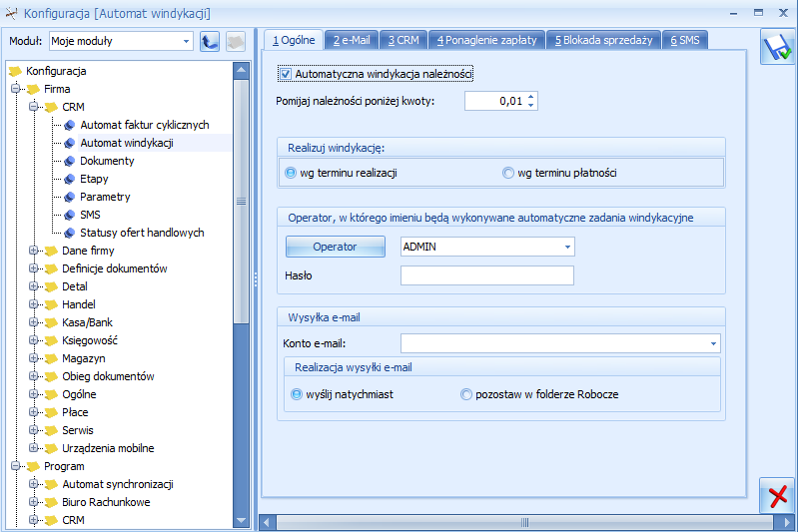The height and width of the screenshot is (532, 798).
Task: Select wg terminu realizacji radio button
Action: click(291, 173)
